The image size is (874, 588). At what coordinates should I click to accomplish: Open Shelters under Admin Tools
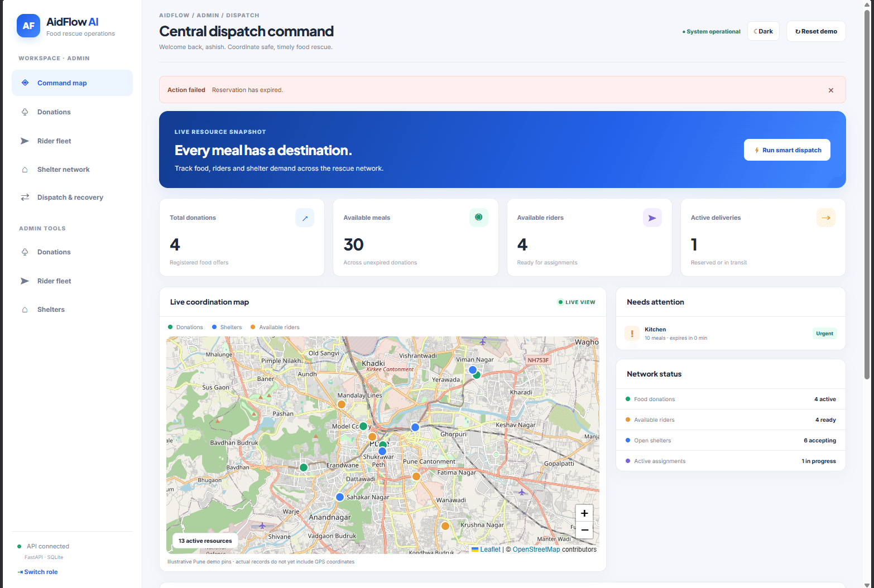point(72,310)
